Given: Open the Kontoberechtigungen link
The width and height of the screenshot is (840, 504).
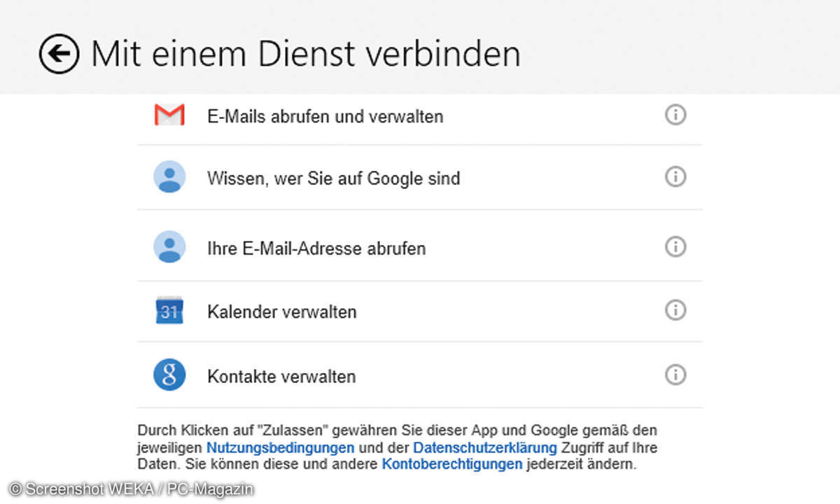Looking at the screenshot, I should pos(452,464).
